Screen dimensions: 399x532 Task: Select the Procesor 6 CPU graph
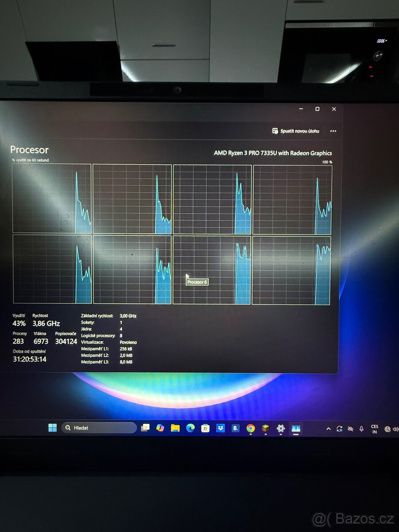(x=212, y=270)
